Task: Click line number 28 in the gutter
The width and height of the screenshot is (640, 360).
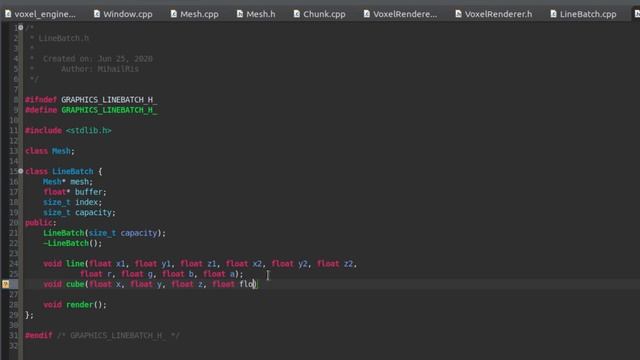Action: tap(13, 304)
